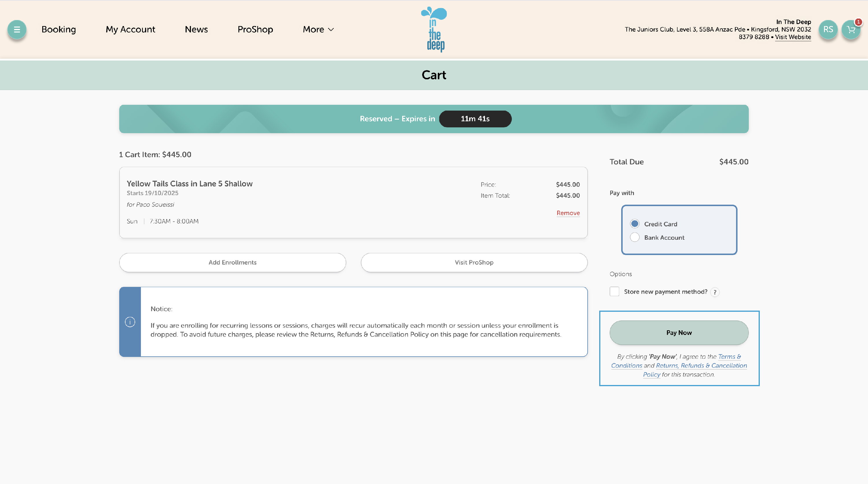Open the News page

click(x=196, y=29)
